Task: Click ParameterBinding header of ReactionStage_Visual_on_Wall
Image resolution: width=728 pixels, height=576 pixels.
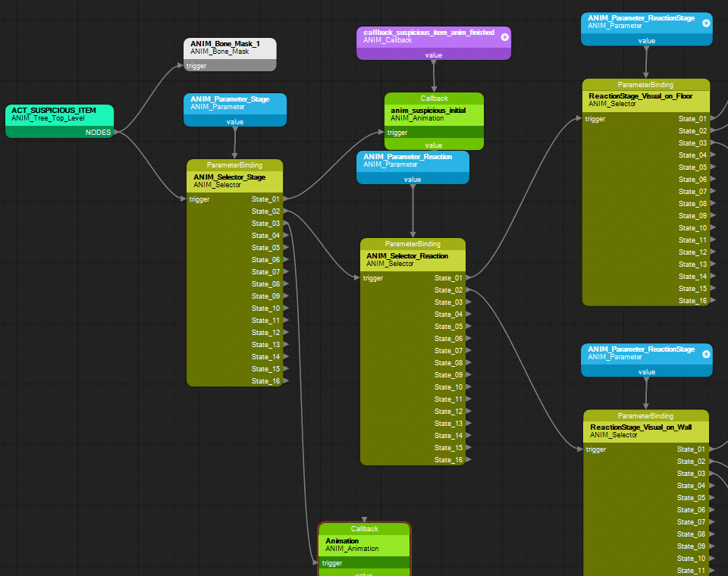Action: 646,416
